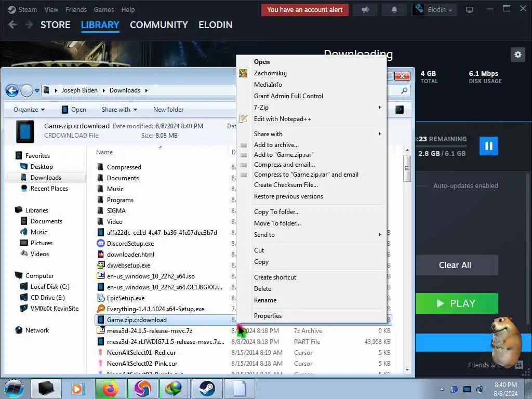The height and width of the screenshot is (399, 532).
Task: Expand Joseph Biden breadcrumb arrow
Action: (x=103, y=90)
